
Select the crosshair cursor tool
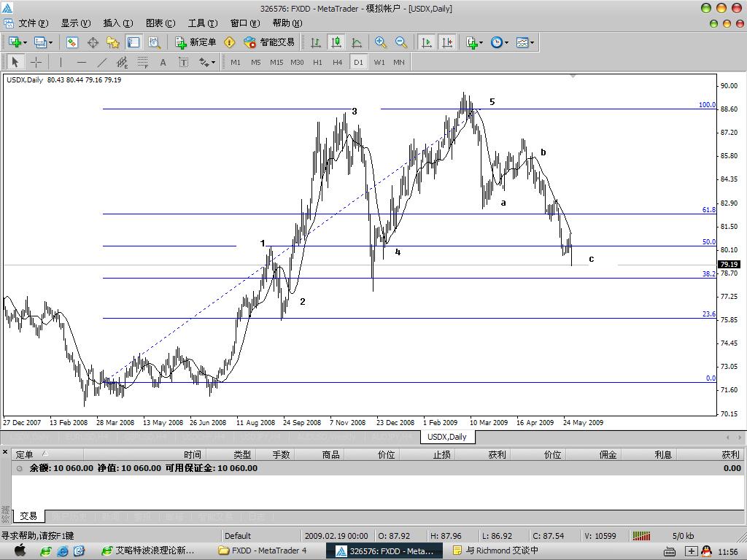click(36, 62)
